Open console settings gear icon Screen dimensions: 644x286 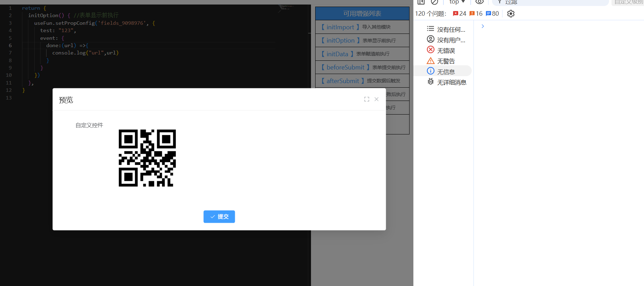[511, 14]
